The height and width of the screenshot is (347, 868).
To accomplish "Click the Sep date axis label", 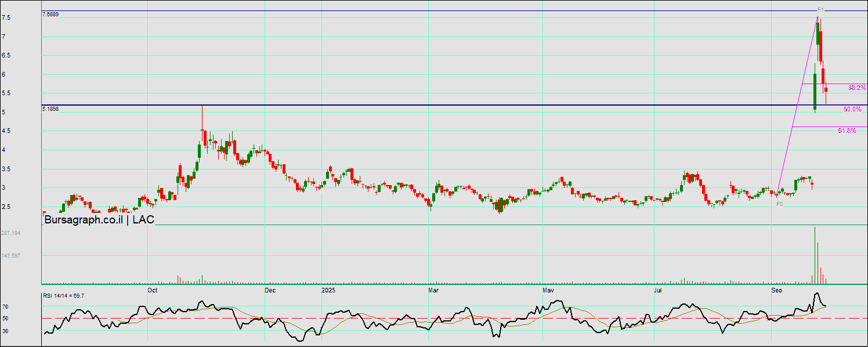I will (776, 290).
